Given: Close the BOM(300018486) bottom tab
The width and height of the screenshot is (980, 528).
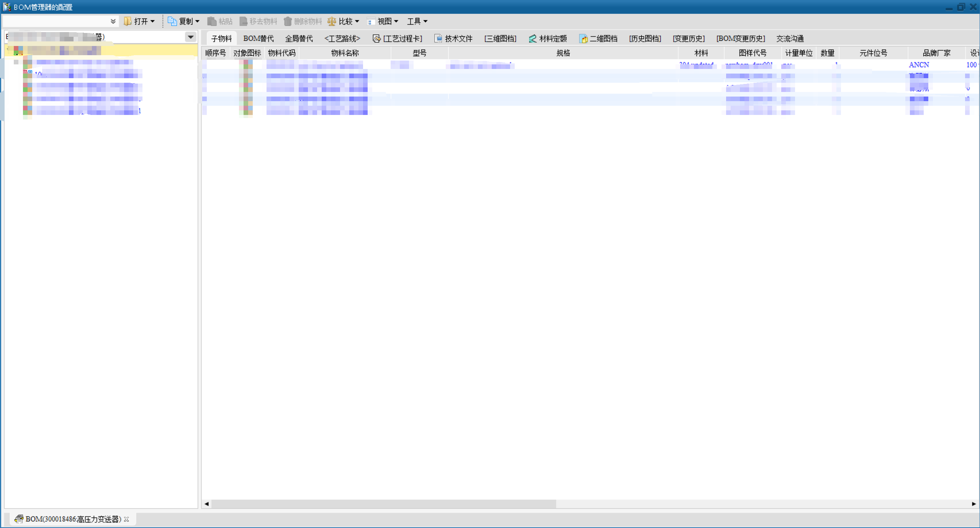Looking at the screenshot, I should (x=126, y=519).
